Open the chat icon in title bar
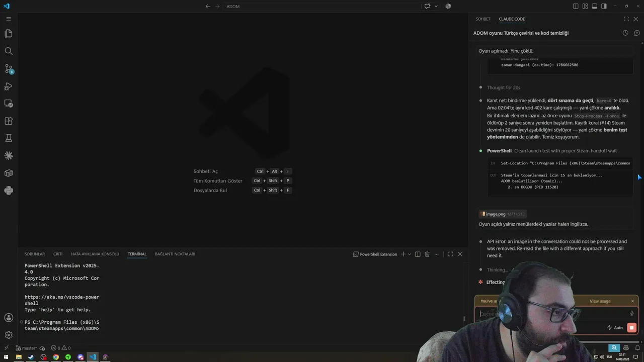Screen dimensions: 644x362 pos(427,6)
